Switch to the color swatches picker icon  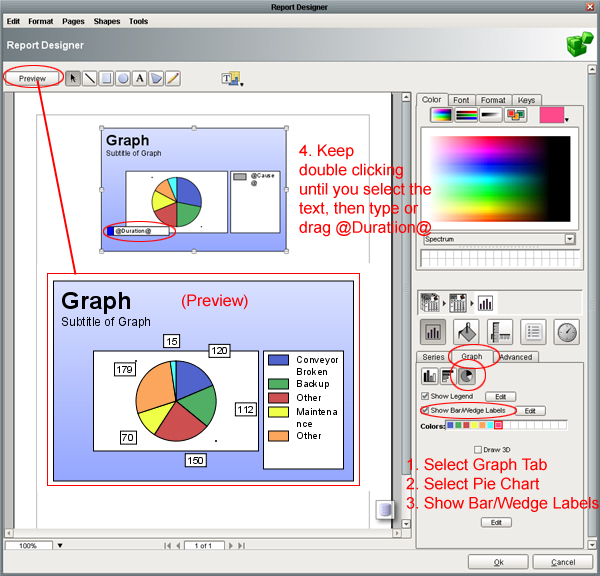point(515,115)
